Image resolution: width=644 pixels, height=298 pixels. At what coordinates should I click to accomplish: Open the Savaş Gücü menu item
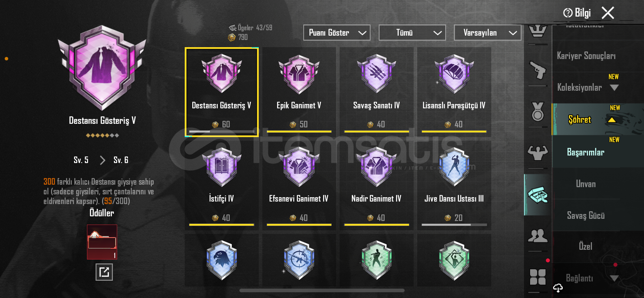pyautogui.click(x=586, y=216)
